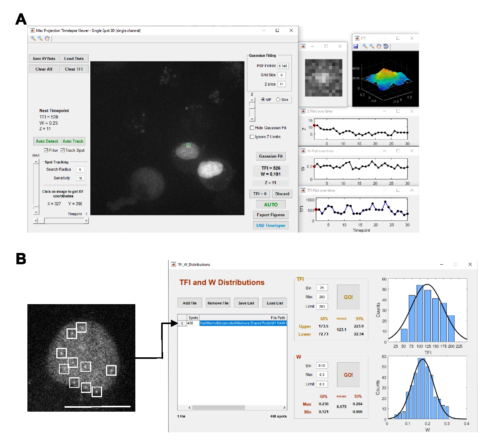
Task: Enable Hide Gaussian Fit checkbox
Action: 252,128
